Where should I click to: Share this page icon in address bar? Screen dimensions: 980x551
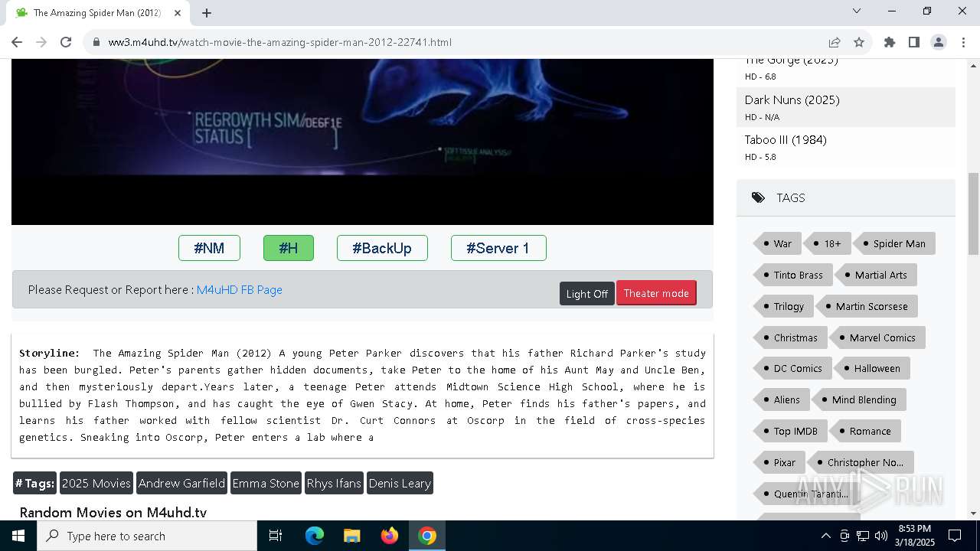(x=835, y=42)
